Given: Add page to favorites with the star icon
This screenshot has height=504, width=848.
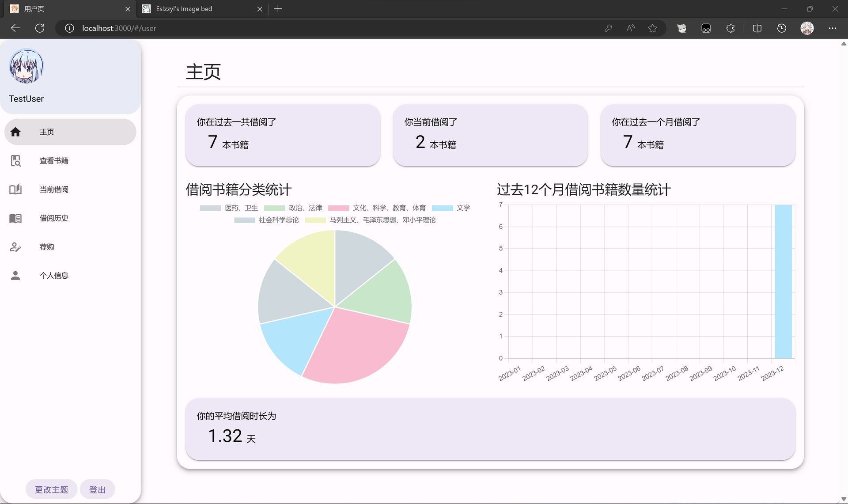Looking at the screenshot, I should pyautogui.click(x=652, y=28).
